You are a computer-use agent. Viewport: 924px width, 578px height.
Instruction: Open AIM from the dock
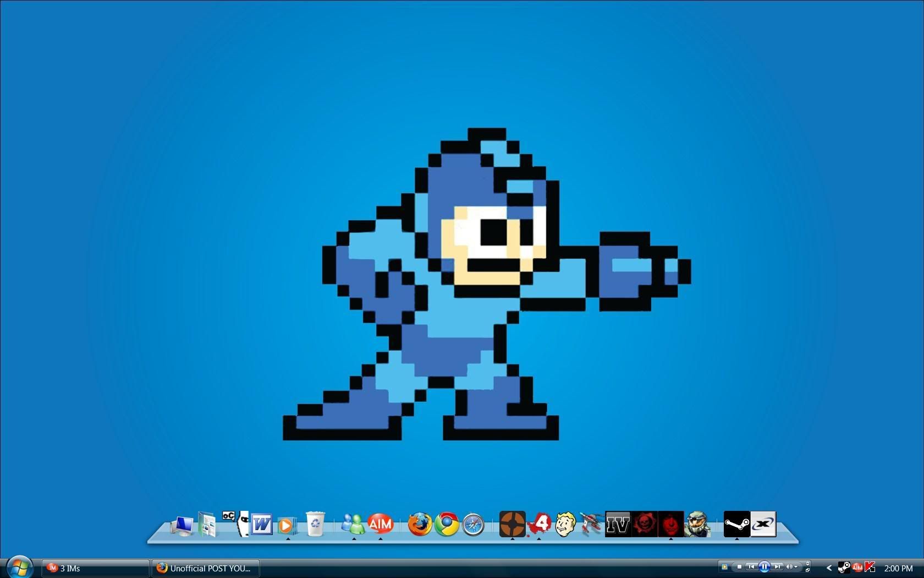[x=380, y=524]
